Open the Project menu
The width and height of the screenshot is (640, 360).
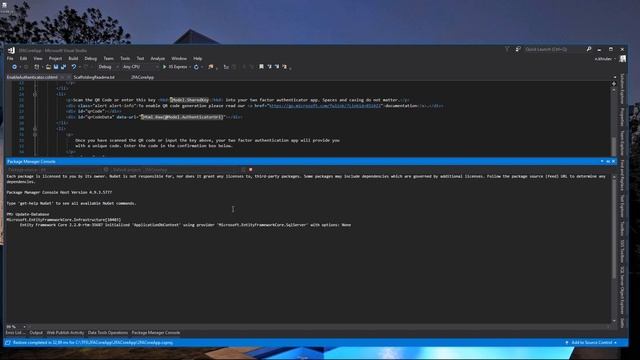pos(55,59)
